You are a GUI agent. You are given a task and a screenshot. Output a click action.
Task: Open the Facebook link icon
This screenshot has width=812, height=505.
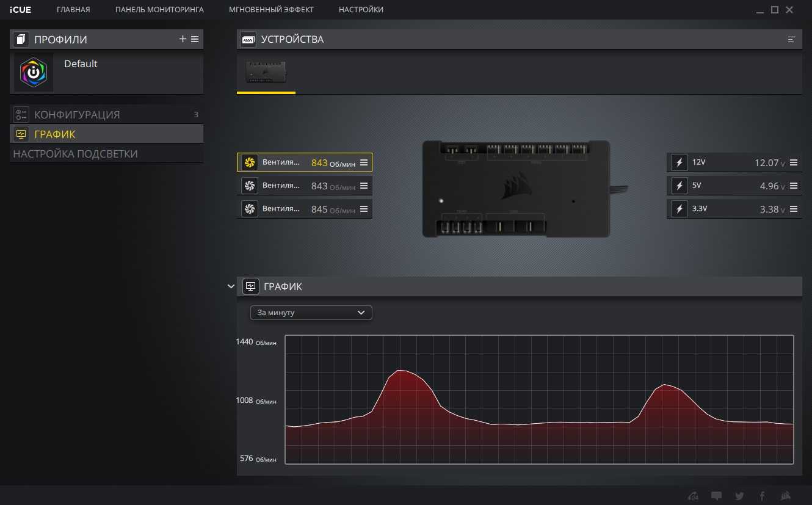pos(762,496)
